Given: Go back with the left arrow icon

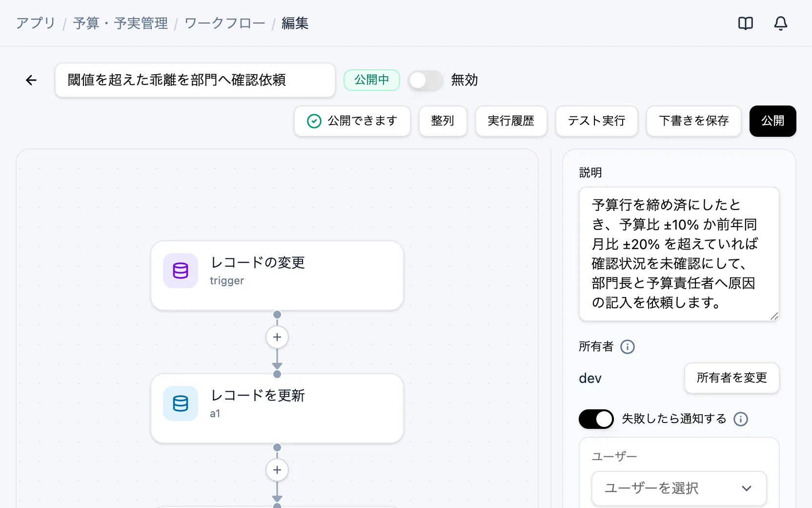Looking at the screenshot, I should [x=31, y=80].
